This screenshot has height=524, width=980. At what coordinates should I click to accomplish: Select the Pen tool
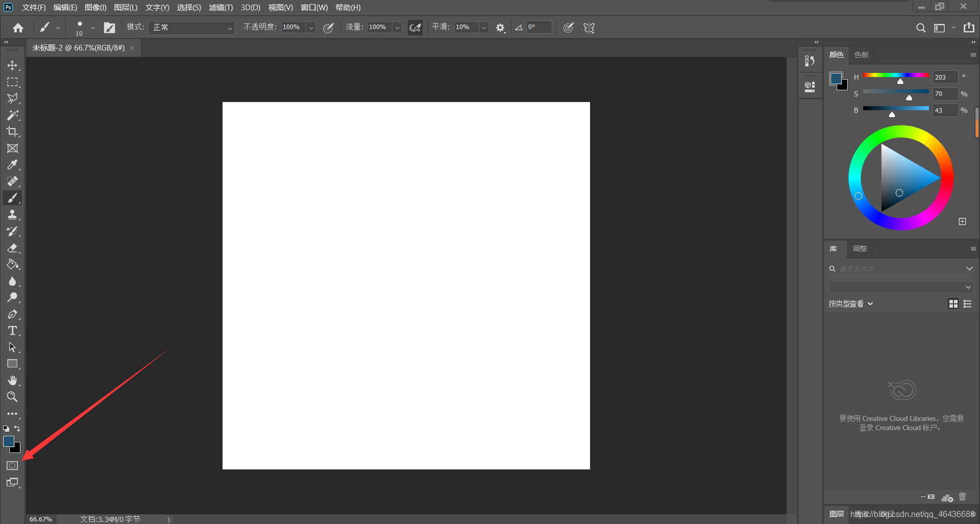pos(12,314)
